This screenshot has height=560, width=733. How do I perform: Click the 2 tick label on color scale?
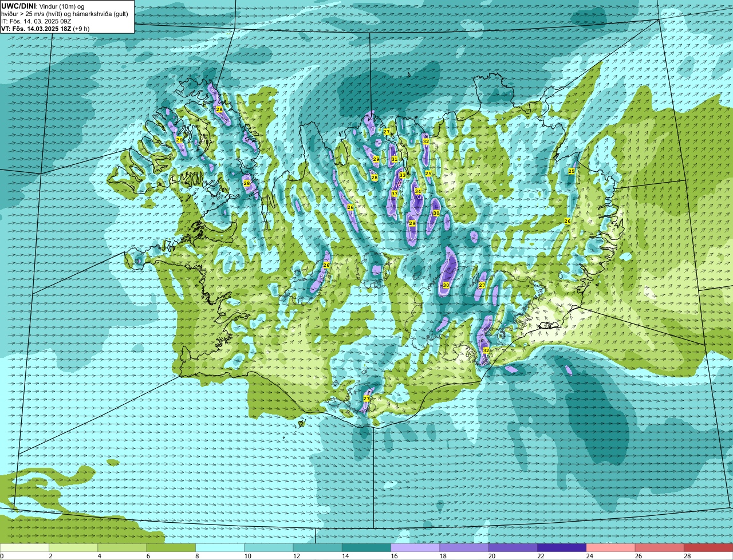tap(50, 556)
